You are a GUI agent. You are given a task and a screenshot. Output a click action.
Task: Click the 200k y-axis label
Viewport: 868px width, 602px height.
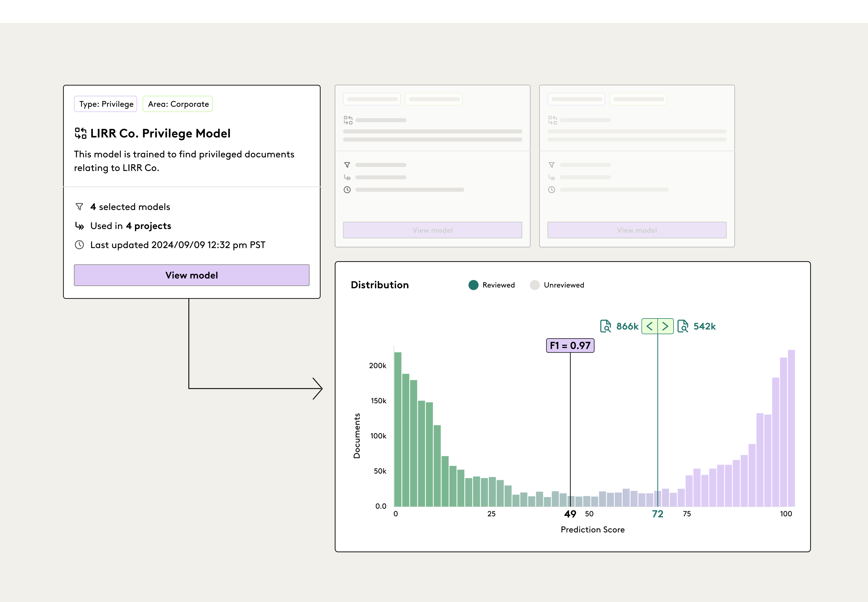point(378,365)
